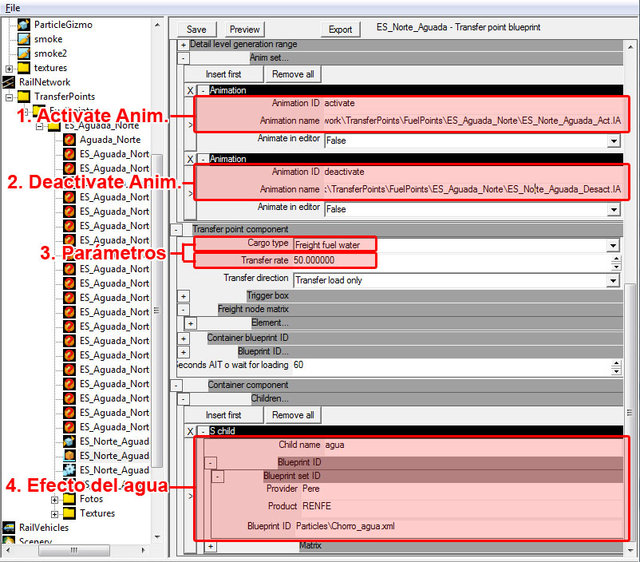Image resolution: width=640 pixels, height=562 pixels.
Task: Open the Transfer direction dropdown
Action: 612,280
